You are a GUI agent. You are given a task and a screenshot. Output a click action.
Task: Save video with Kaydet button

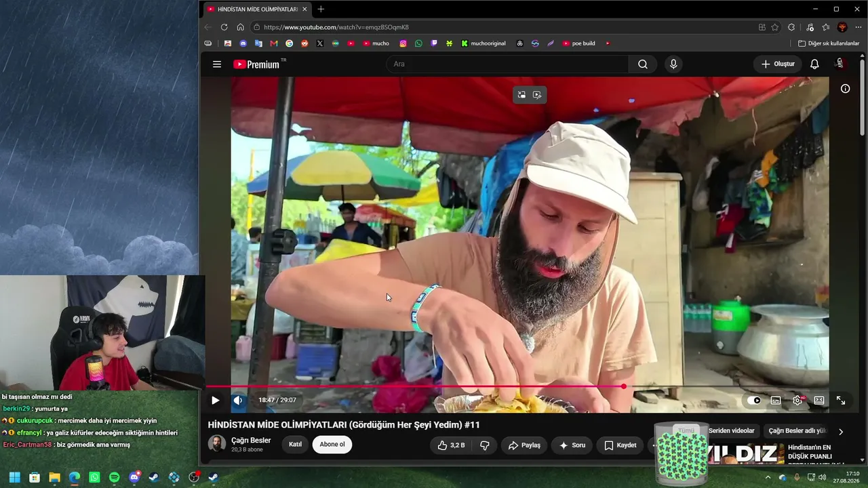(620, 445)
